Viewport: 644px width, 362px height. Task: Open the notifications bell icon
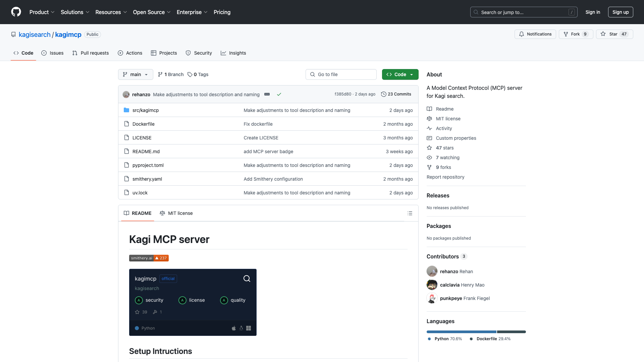(x=522, y=34)
